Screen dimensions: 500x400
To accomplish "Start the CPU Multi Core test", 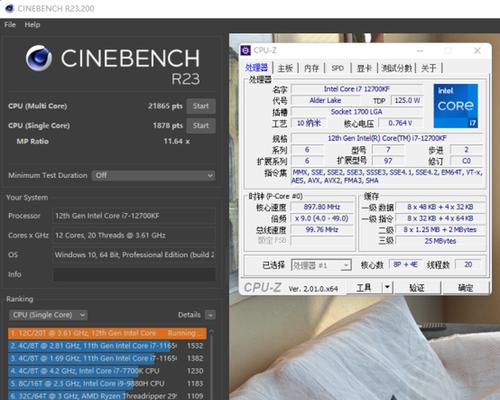I will 201,106.
